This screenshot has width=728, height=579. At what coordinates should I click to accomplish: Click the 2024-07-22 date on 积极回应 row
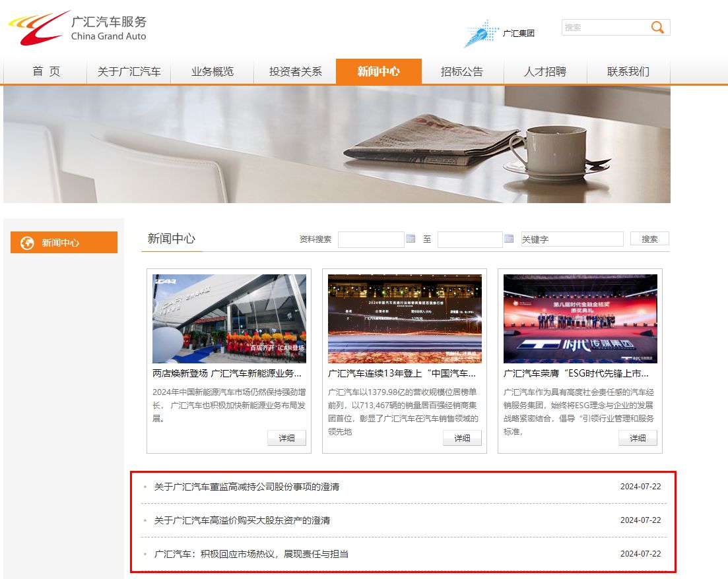(641, 553)
